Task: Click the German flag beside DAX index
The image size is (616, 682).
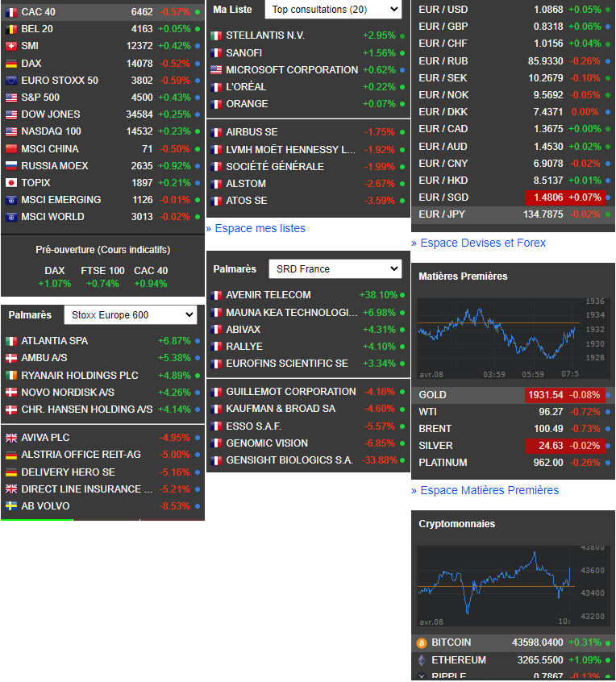Action: click(x=10, y=64)
